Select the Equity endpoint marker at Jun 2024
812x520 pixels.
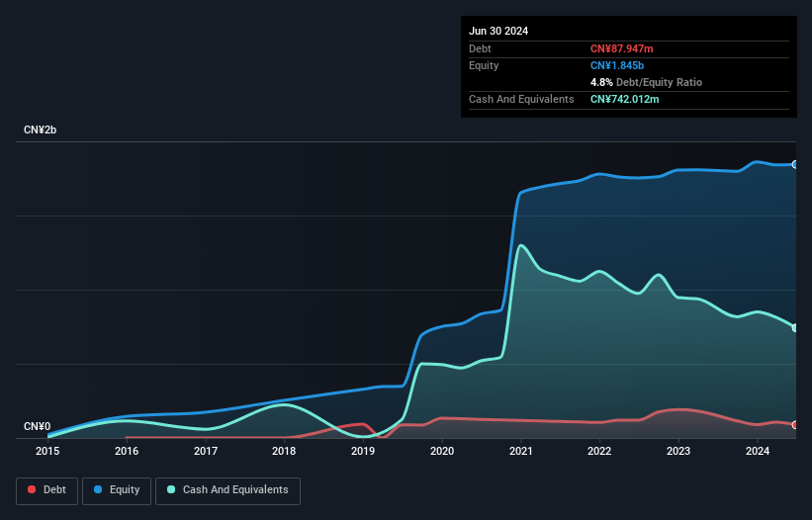795,164
